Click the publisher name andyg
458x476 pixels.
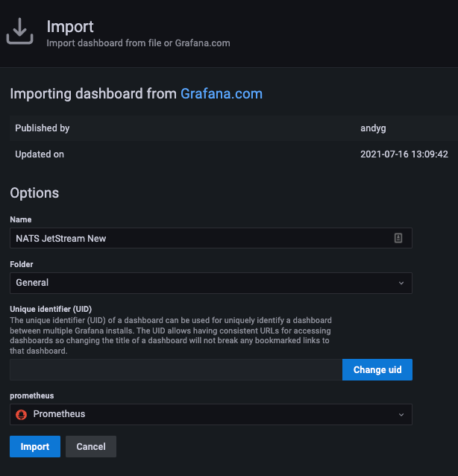(373, 128)
